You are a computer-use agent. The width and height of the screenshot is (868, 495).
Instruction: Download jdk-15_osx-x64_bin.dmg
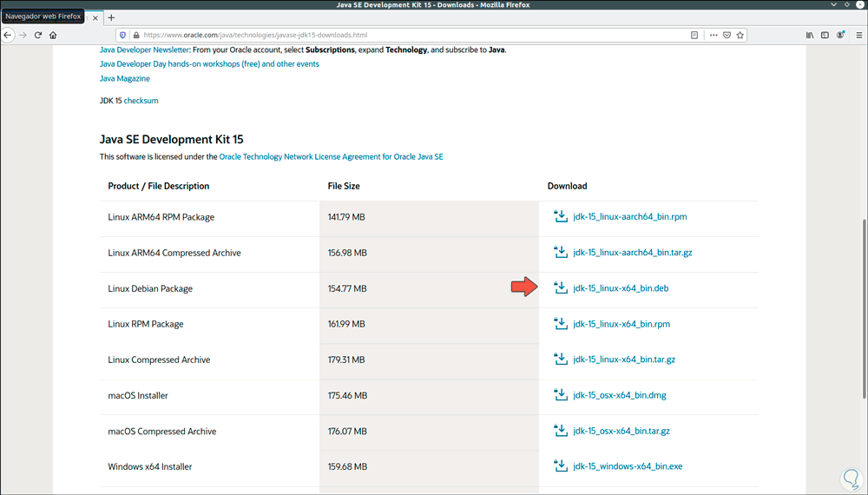[x=620, y=395]
